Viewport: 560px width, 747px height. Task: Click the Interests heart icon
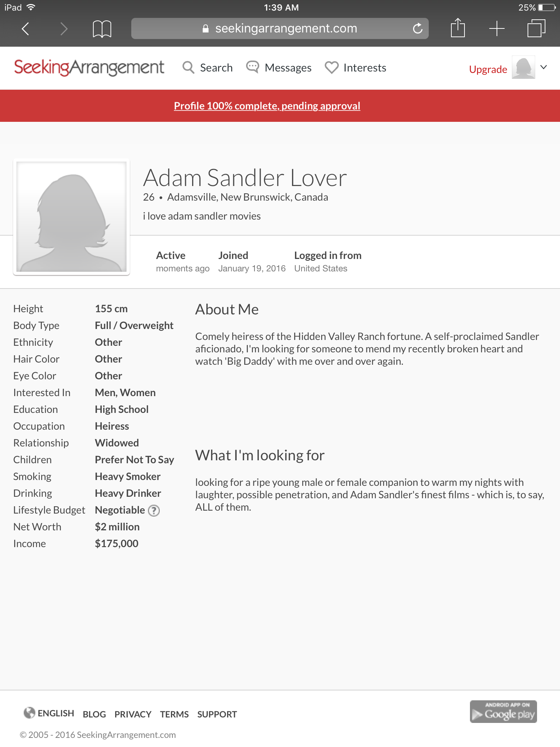(x=331, y=67)
